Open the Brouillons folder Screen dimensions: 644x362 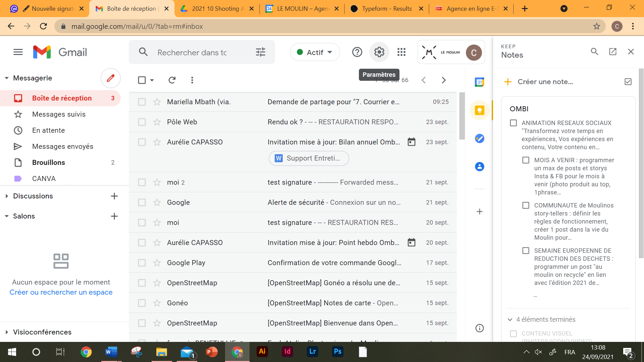point(49,163)
